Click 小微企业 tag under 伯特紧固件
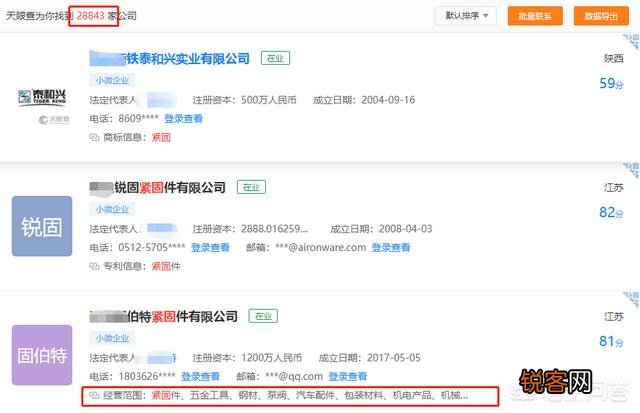The width and height of the screenshot is (640, 413). (x=112, y=338)
